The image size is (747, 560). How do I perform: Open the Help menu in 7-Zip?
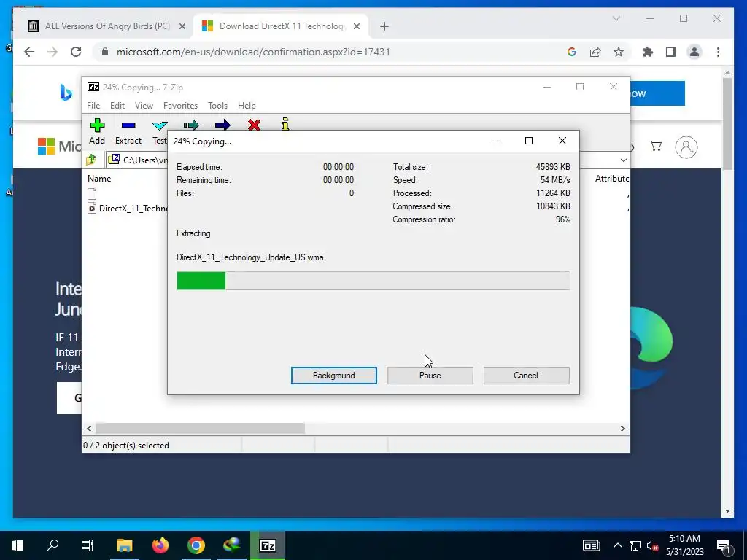click(247, 106)
